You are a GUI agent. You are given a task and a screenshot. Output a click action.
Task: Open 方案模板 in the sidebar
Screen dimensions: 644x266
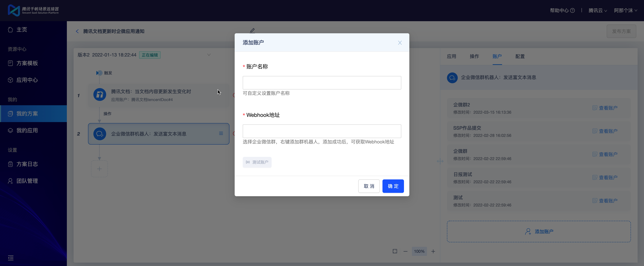pyautogui.click(x=33, y=63)
